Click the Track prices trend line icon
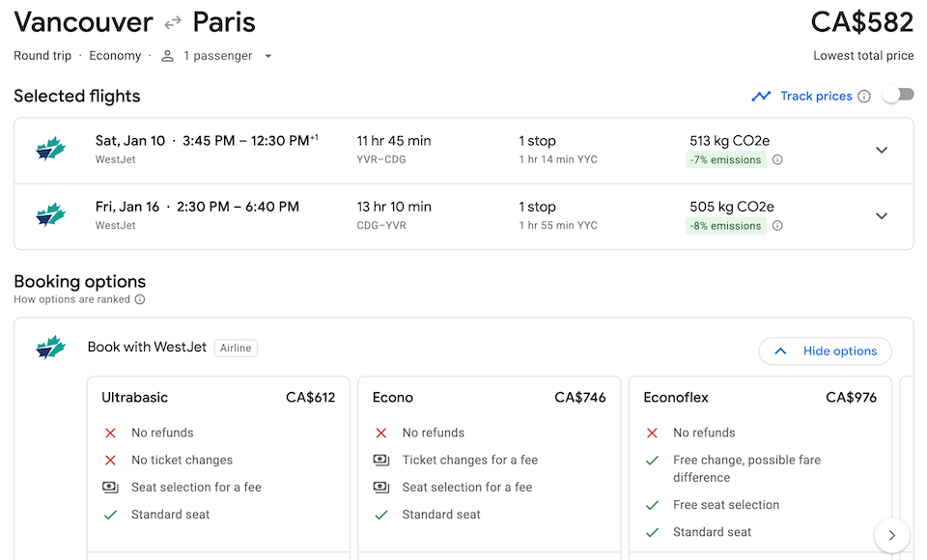This screenshot has width=927, height=560. pyautogui.click(x=761, y=96)
